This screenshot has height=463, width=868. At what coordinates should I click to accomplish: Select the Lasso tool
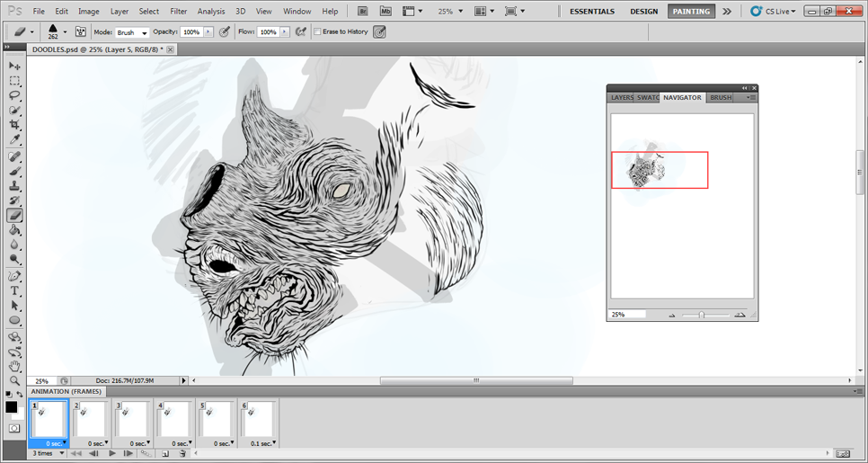pos(15,95)
